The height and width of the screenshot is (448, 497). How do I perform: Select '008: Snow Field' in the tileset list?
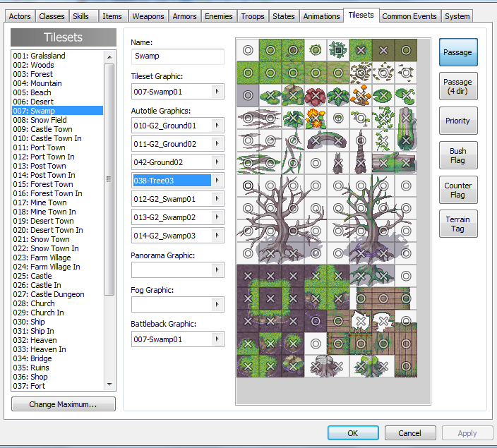point(57,120)
